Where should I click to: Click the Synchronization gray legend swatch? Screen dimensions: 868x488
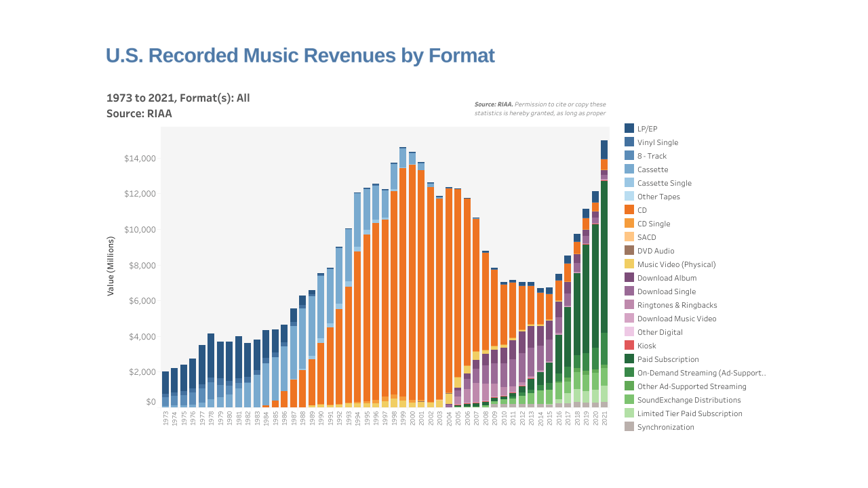tap(629, 427)
